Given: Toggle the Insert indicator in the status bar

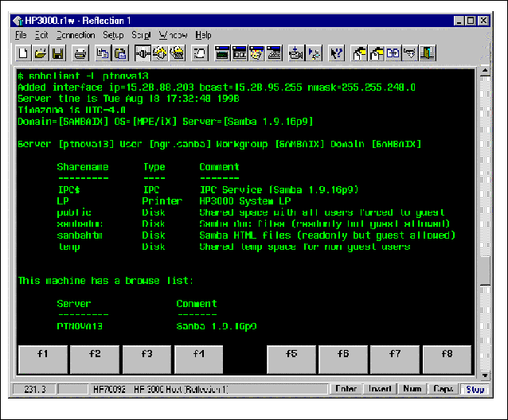Looking at the screenshot, I should click(380, 389).
